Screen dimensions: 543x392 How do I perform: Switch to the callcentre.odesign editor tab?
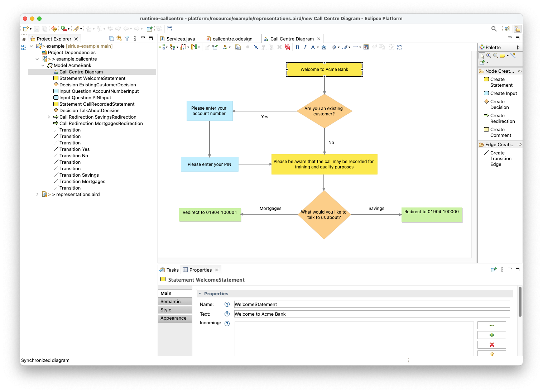(x=232, y=39)
